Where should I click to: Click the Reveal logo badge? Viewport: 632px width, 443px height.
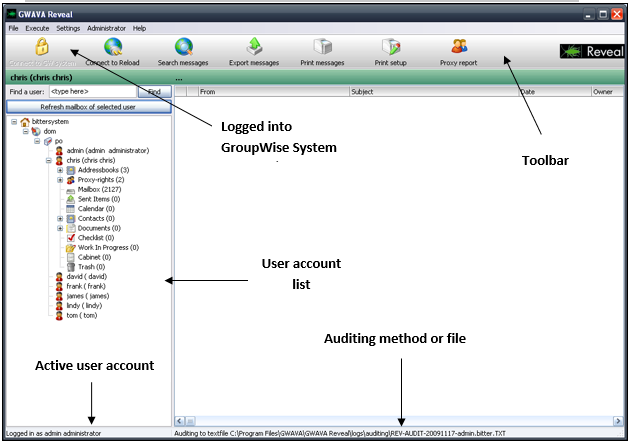coord(592,52)
